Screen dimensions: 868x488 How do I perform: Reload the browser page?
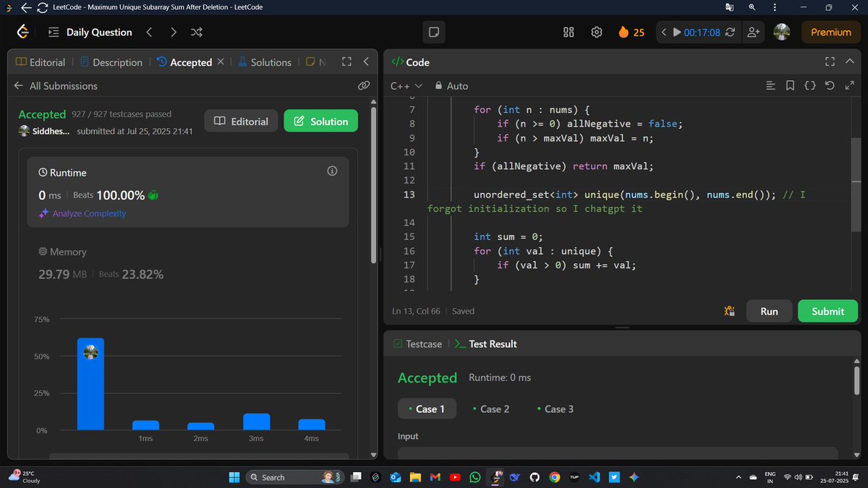[42, 7]
